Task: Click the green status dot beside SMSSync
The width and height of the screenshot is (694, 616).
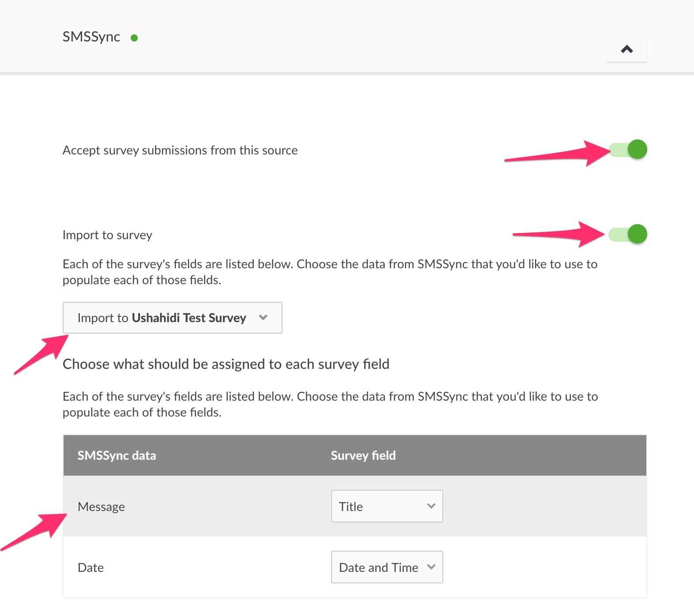Action: tap(134, 38)
